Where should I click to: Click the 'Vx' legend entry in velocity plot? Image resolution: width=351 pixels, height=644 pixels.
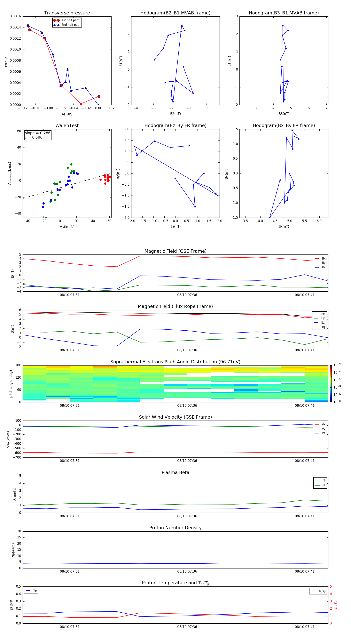coord(320,424)
